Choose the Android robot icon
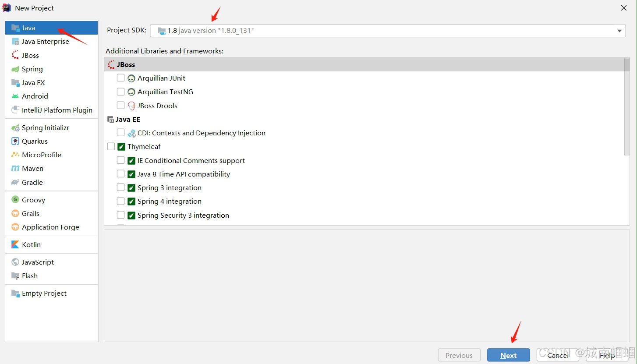This screenshot has height=364, width=637. tap(15, 96)
